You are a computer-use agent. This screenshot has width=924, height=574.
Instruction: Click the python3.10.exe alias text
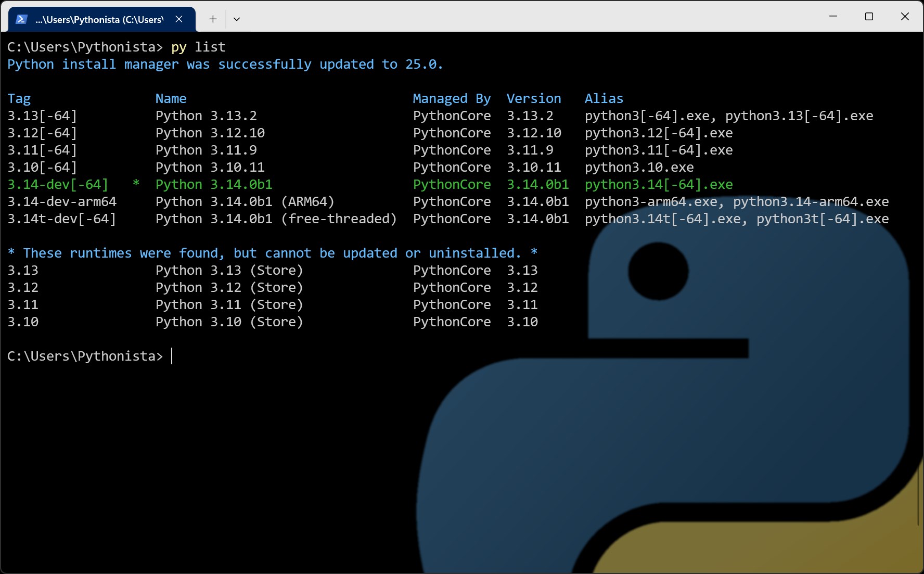click(x=639, y=167)
